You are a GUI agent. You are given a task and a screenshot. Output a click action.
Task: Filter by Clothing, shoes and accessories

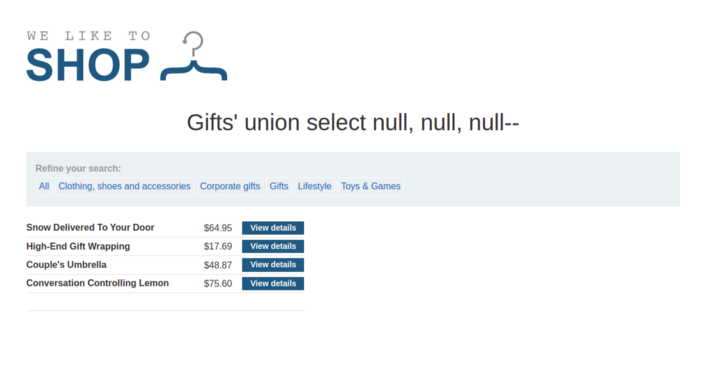click(124, 186)
